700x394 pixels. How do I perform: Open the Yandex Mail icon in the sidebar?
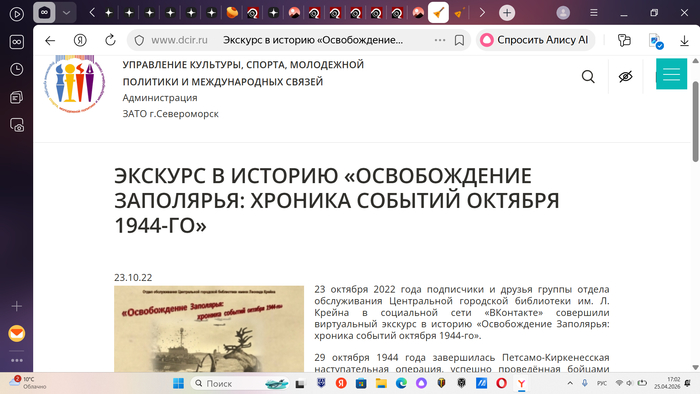pyautogui.click(x=17, y=333)
